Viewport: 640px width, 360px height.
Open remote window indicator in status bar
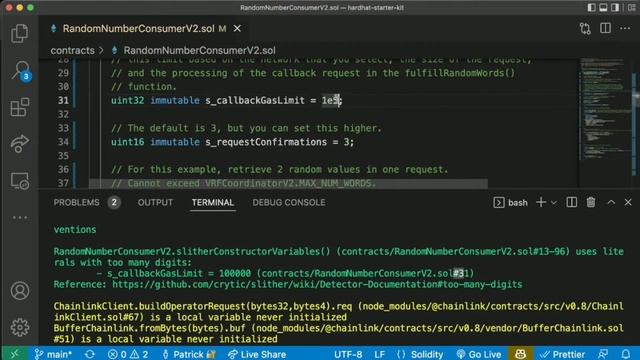[x=14, y=354]
